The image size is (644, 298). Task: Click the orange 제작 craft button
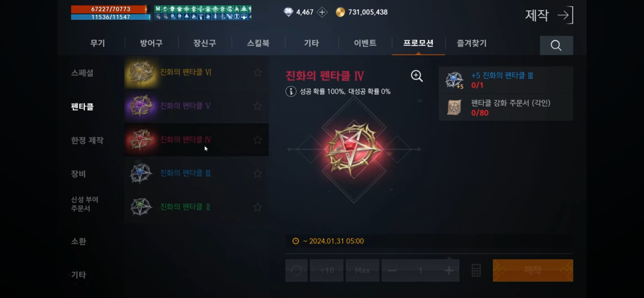(x=533, y=270)
